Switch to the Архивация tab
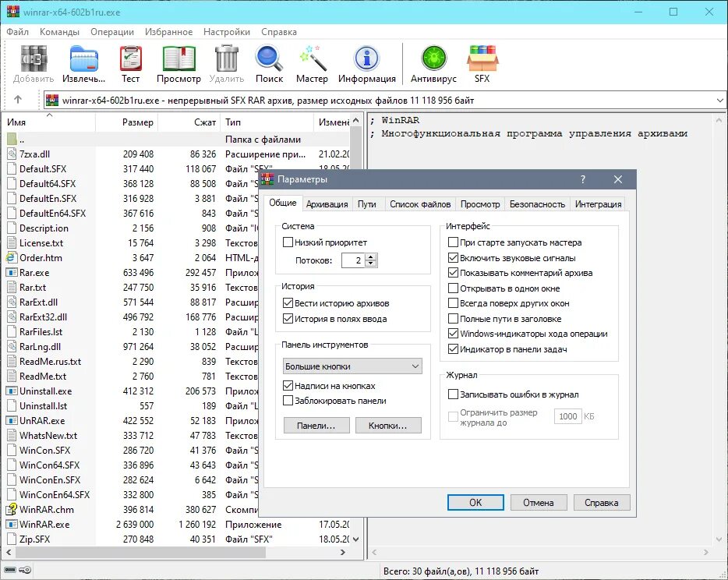 coord(327,204)
